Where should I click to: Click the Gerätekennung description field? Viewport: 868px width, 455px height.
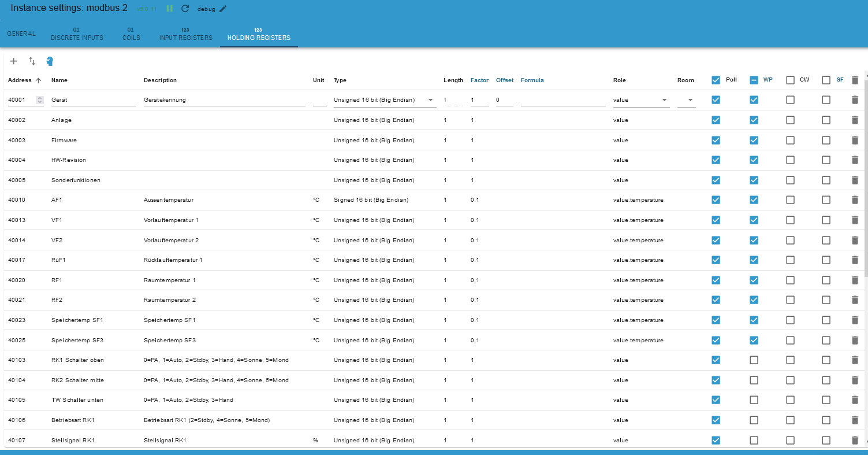pyautogui.click(x=224, y=100)
